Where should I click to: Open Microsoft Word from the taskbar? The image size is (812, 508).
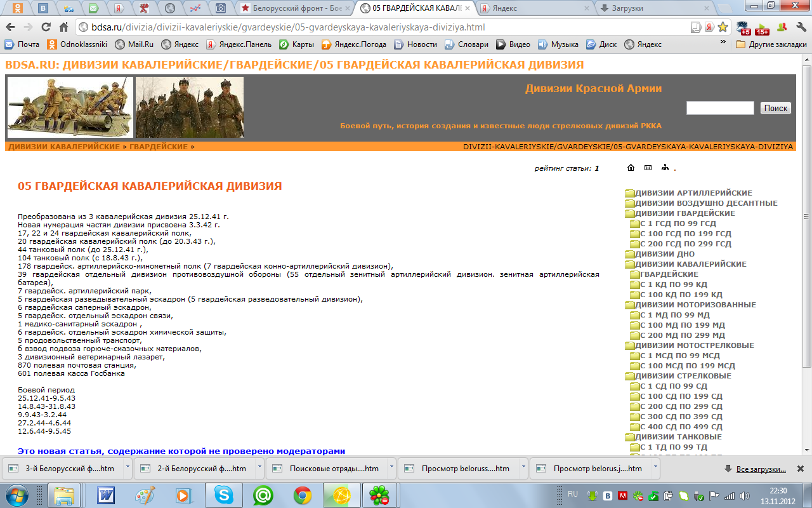(106, 495)
